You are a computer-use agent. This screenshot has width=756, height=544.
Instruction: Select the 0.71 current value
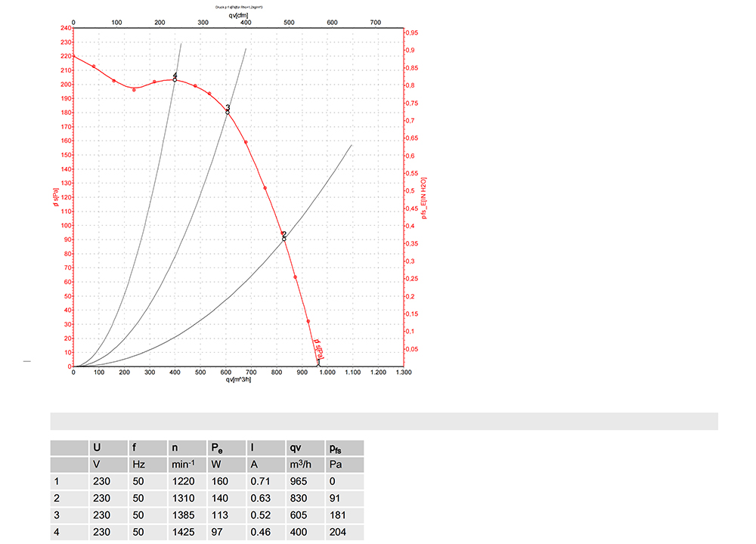coord(260,481)
